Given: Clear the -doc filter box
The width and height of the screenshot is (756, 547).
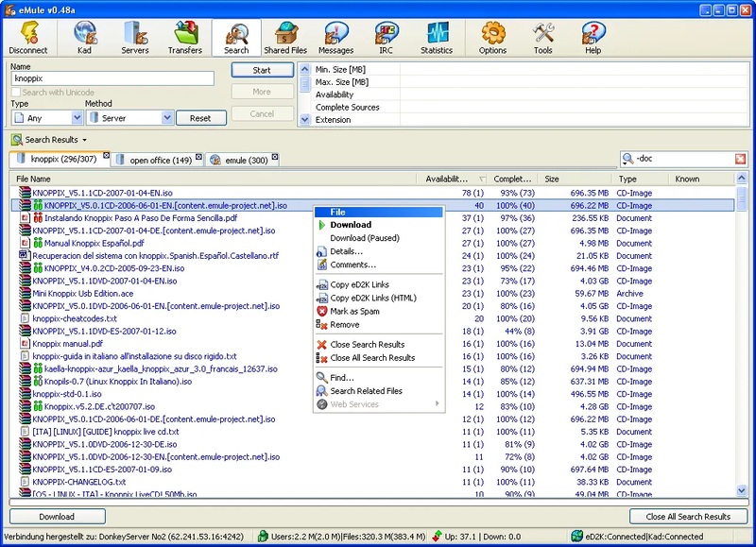Looking at the screenshot, I should [740, 159].
